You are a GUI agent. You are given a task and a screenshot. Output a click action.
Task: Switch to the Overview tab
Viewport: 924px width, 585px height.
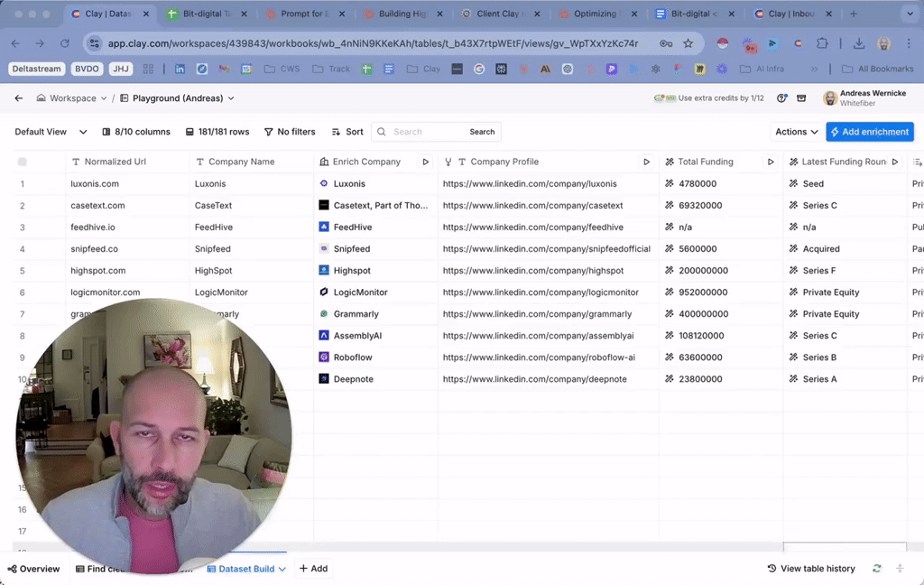click(x=33, y=569)
